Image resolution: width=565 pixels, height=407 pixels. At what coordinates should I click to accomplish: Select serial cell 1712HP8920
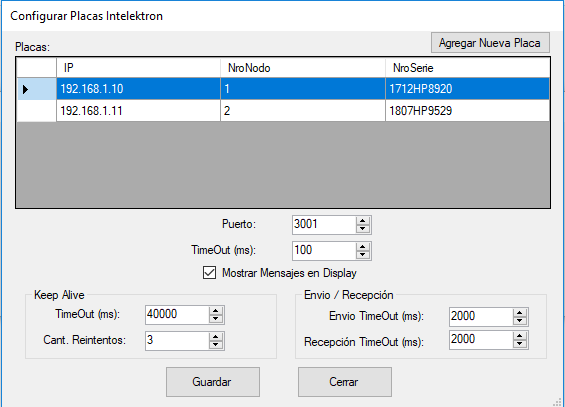coord(467,89)
